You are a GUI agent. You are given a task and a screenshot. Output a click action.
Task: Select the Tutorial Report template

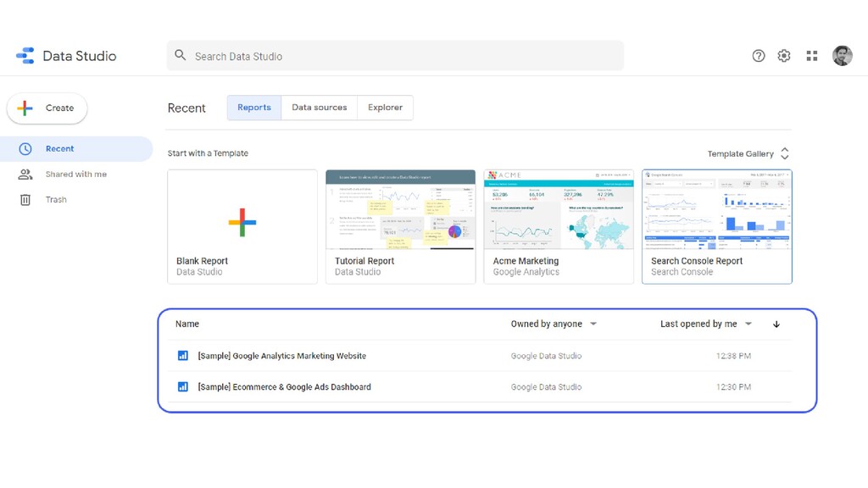click(401, 227)
